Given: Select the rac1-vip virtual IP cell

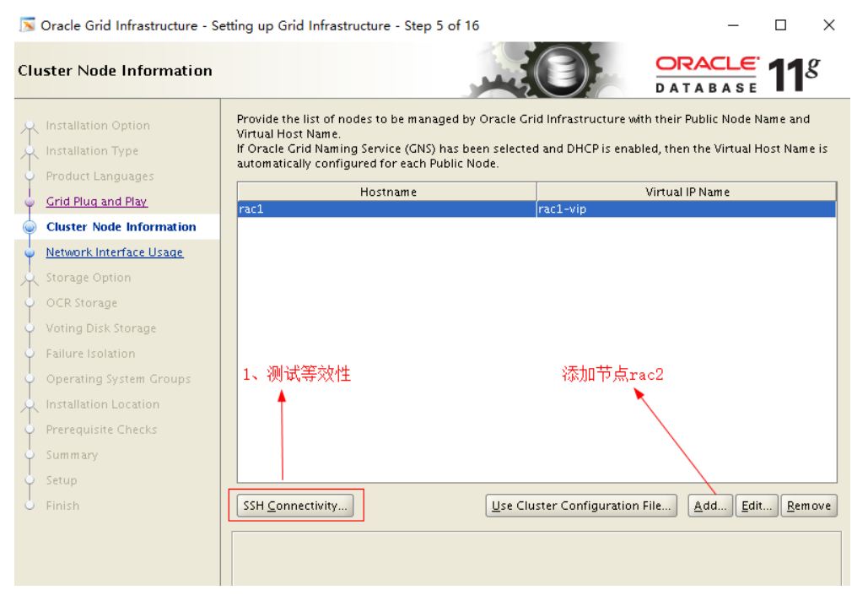Looking at the screenshot, I should point(686,208).
